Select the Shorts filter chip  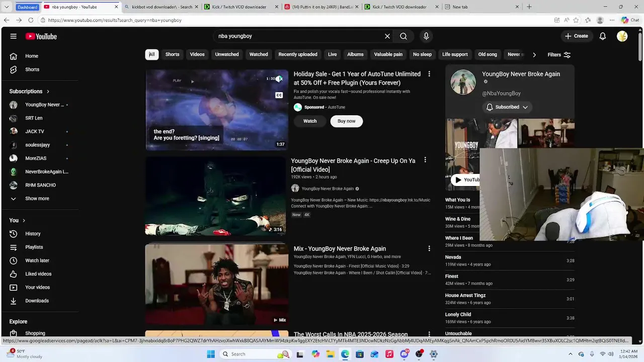(173, 54)
